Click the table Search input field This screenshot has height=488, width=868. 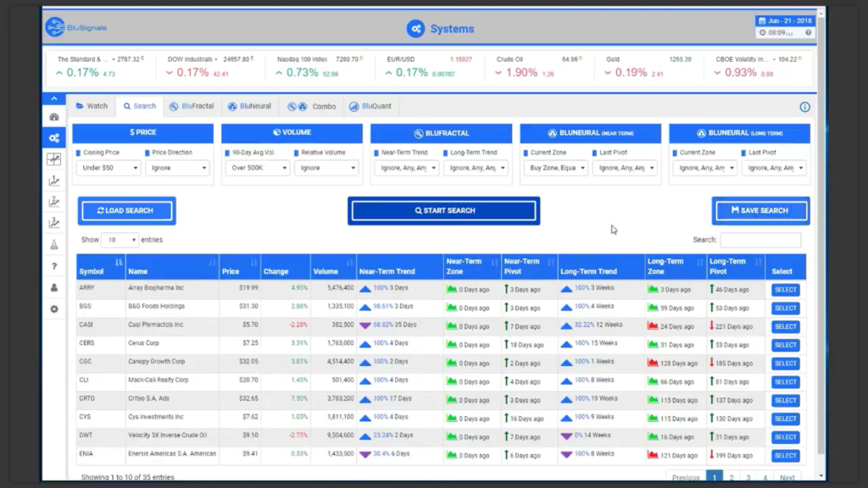(759, 240)
